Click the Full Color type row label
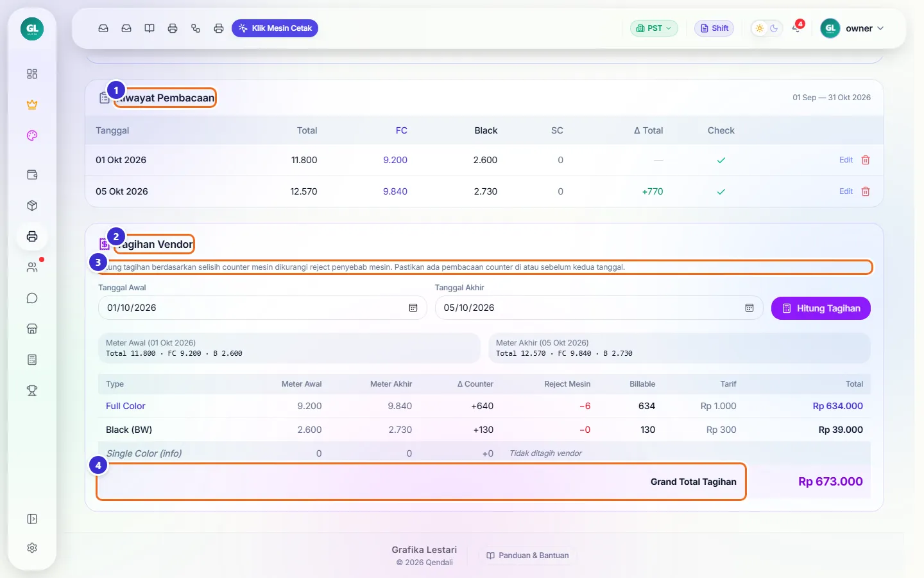 [126, 406]
